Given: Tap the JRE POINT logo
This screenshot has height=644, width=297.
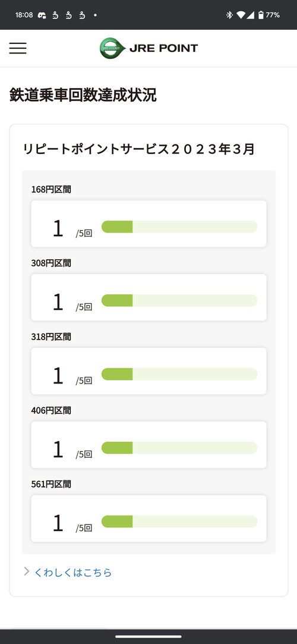Looking at the screenshot, I should 148,49.
